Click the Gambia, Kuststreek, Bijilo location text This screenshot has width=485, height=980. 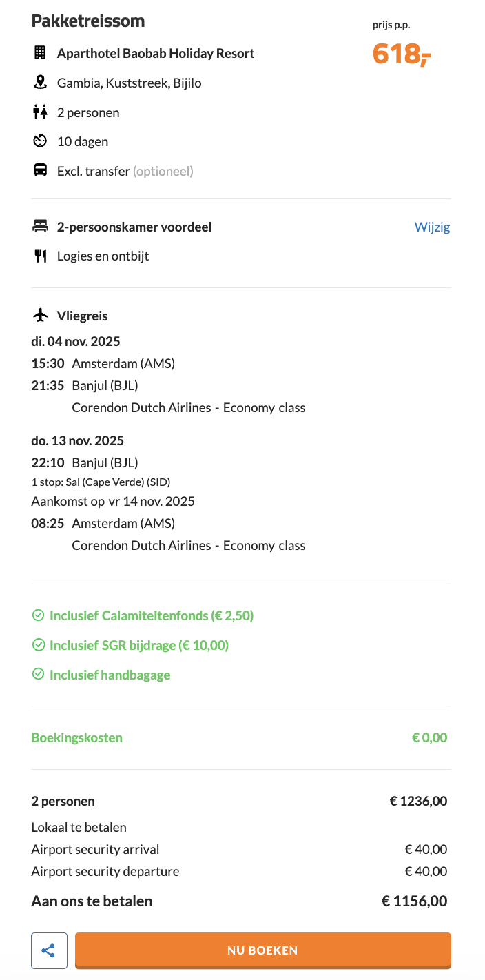click(129, 83)
